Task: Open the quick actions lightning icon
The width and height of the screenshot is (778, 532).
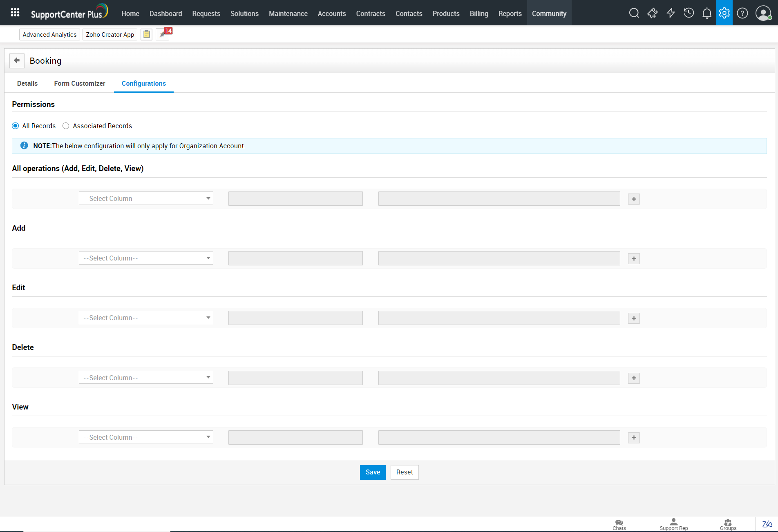Action: (671, 13)
